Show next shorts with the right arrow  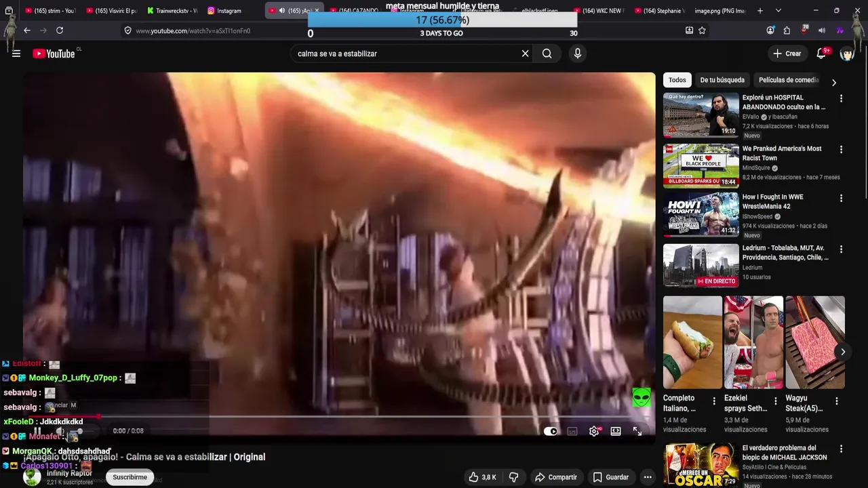point(843,352)
